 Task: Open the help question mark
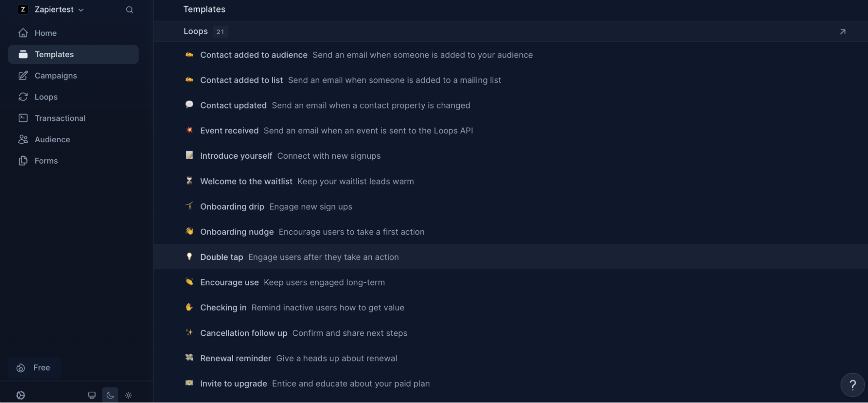[852, 384]
